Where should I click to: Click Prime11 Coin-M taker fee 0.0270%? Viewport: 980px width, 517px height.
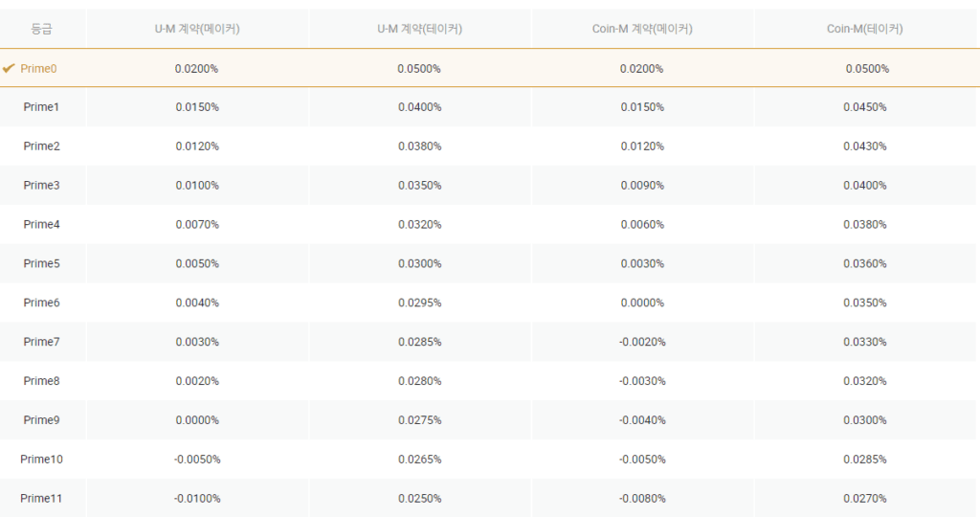click(x=865, y=499)
